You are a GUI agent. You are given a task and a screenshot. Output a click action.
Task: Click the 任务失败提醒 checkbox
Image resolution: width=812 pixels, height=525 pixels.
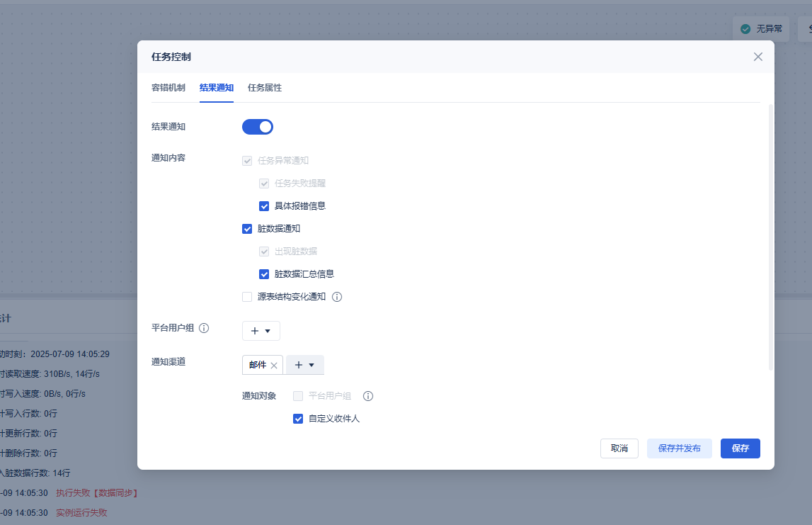(x=264, y=184)
